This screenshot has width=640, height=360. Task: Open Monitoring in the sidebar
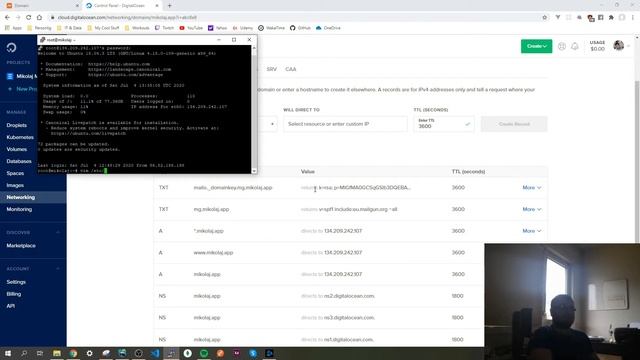coord(19,209)
